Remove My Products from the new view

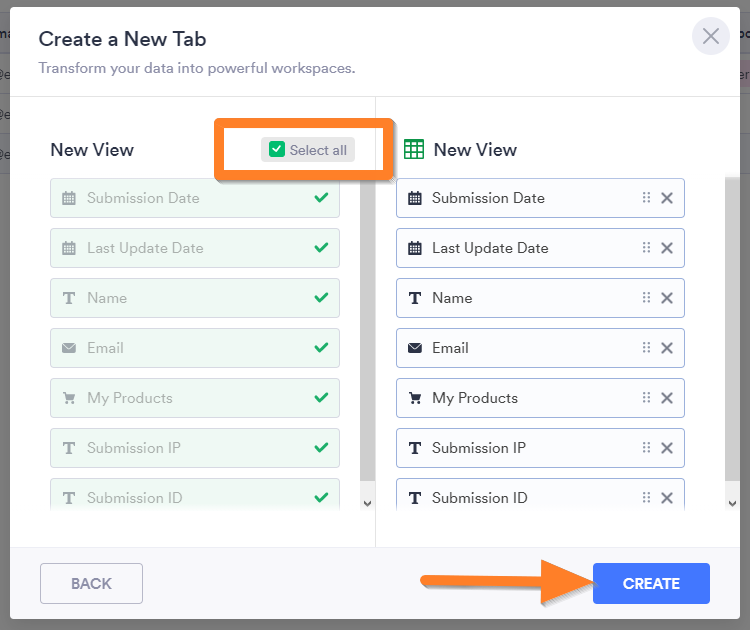[x=667, y=398]
